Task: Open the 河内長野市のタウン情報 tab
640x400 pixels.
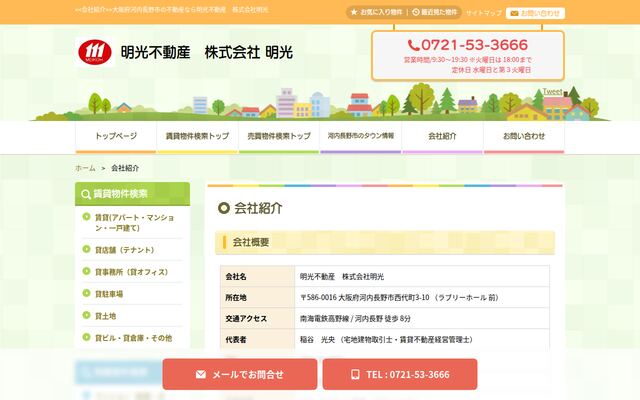Action: pyautogui.click(x=361, y=137)
